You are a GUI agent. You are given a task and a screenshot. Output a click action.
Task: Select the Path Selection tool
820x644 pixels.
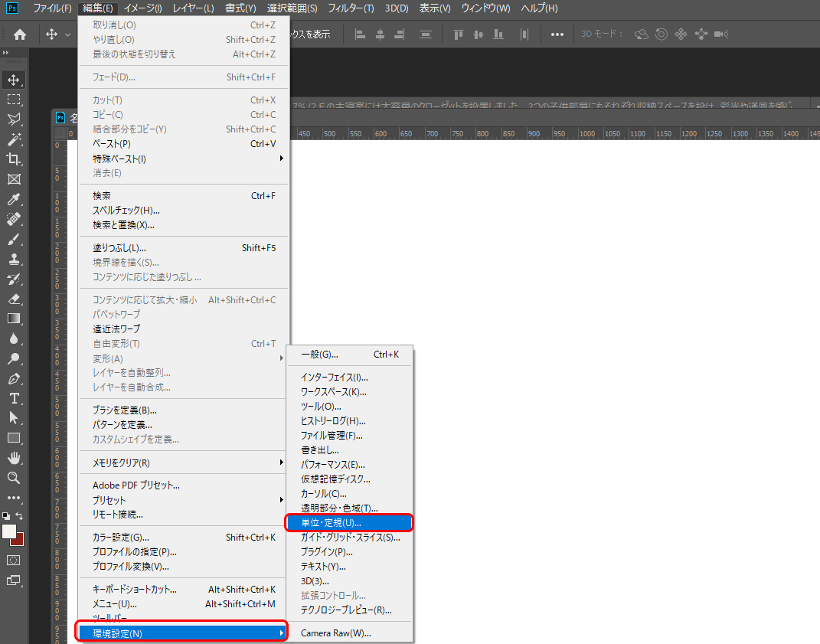pyautogui.click(x=14, y=418)
